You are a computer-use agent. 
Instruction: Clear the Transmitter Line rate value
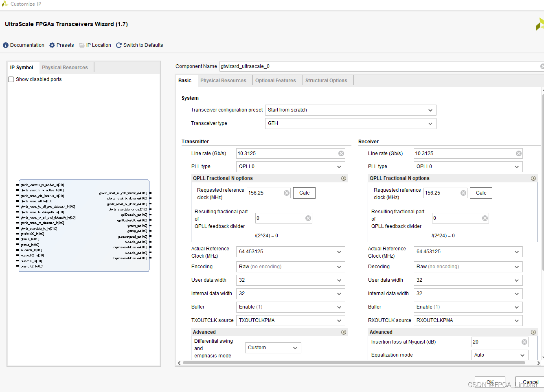point(341,153)
